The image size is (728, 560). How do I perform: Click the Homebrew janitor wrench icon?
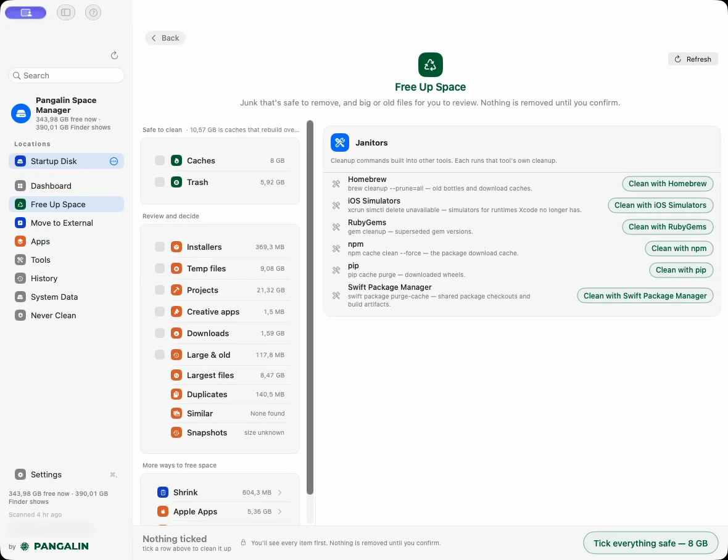[x=336, y=184]
